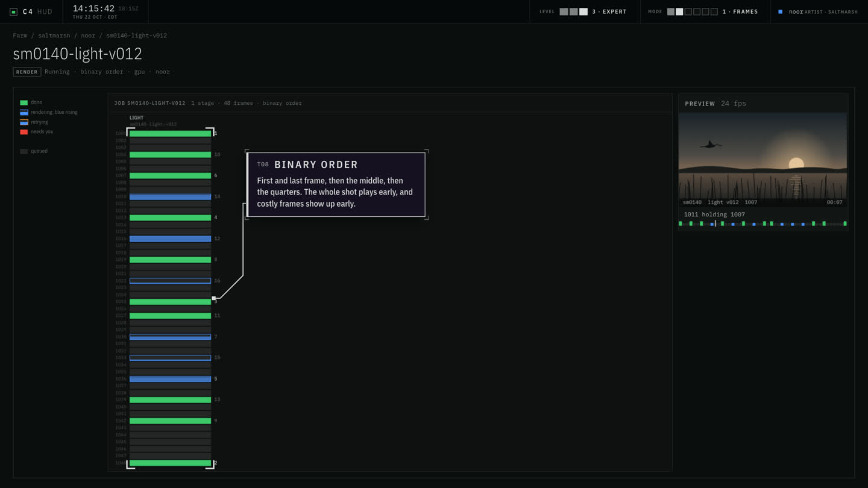
Task: Click the queued frame 1002 row
Action: click(x=171, y=141)
